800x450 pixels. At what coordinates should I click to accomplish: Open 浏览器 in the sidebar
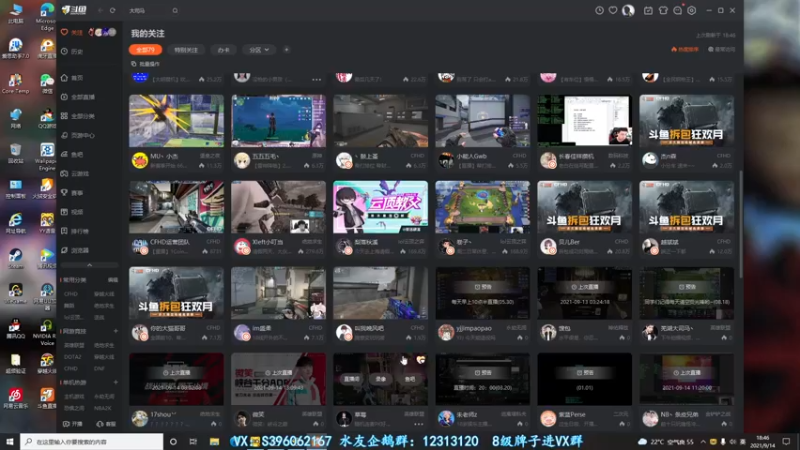[x=74, y=251]
